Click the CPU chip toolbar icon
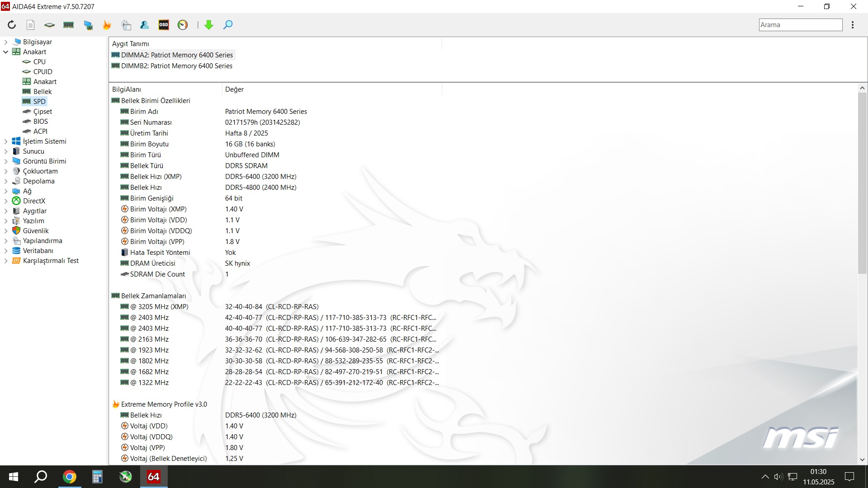868x488 pixels. click(x=49, y=25)
